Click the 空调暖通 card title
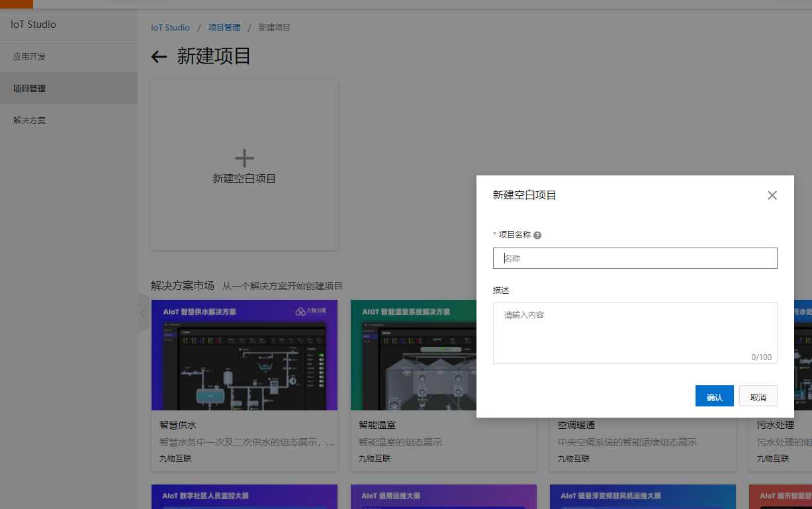 coord(576,425)
